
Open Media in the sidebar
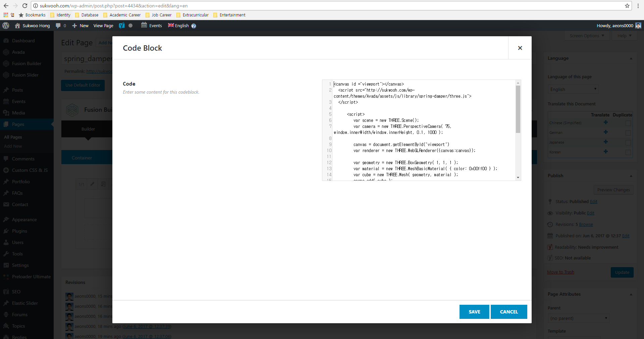tap(18, 113)
